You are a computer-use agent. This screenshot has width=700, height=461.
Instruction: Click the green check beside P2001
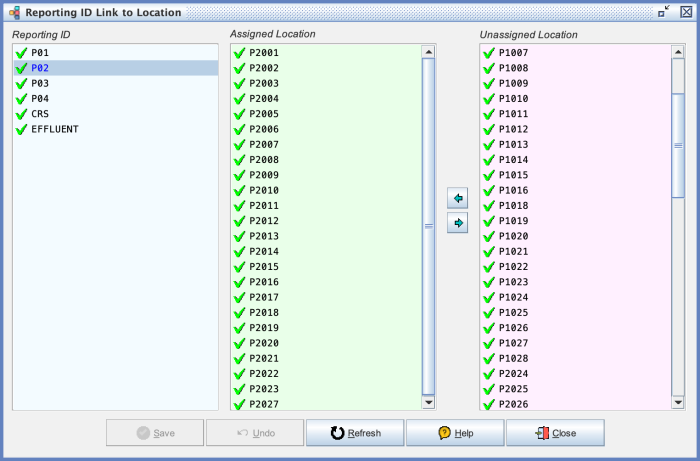239,53
